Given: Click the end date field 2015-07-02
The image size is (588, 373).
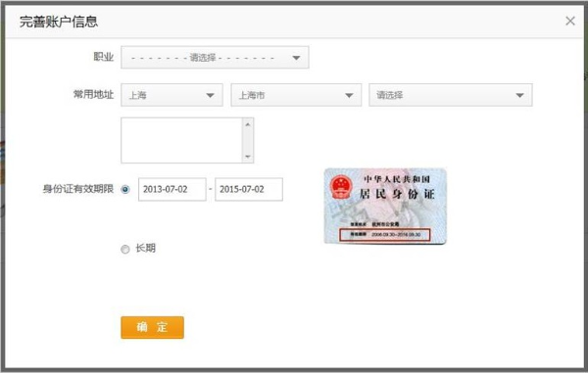Looking at the screenshot, I should coord(249,190).
